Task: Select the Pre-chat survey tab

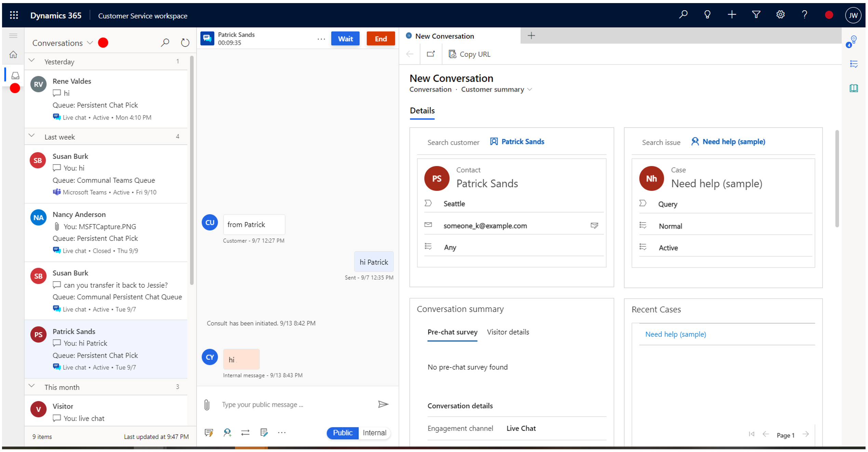Action: [x=452, y=332]
